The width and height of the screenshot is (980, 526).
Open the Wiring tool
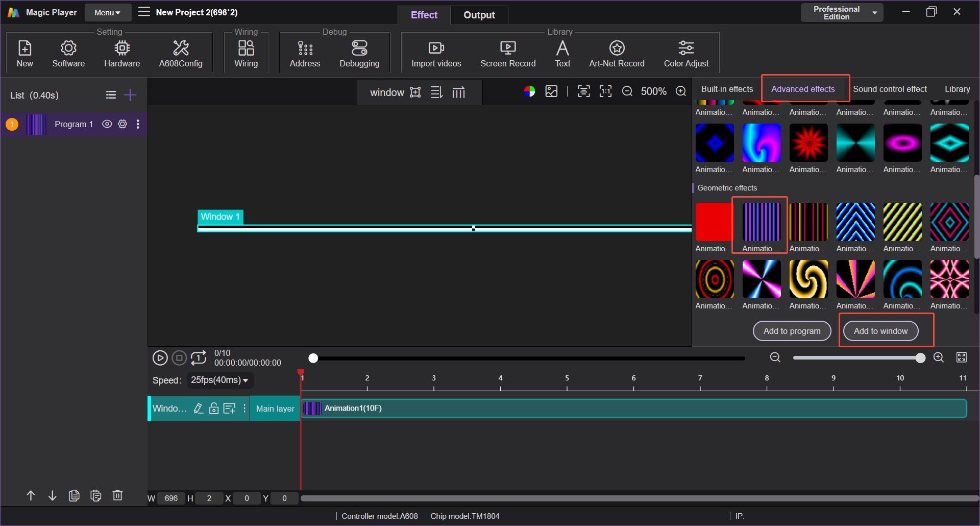[246, 53]
